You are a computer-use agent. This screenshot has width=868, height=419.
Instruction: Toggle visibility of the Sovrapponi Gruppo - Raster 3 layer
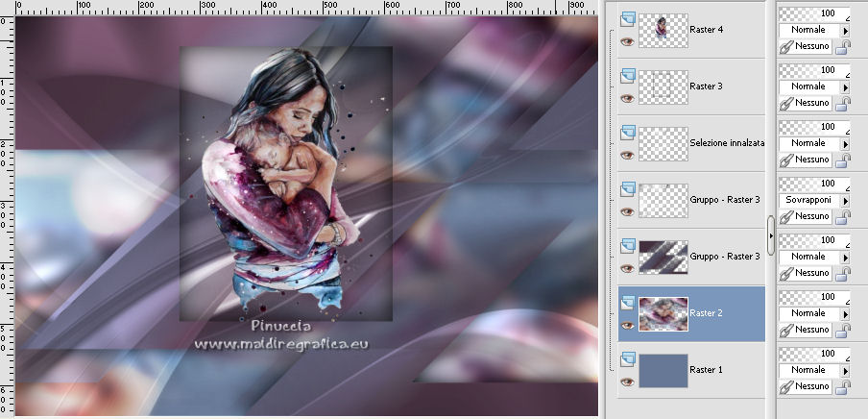(x=627, y=211)
